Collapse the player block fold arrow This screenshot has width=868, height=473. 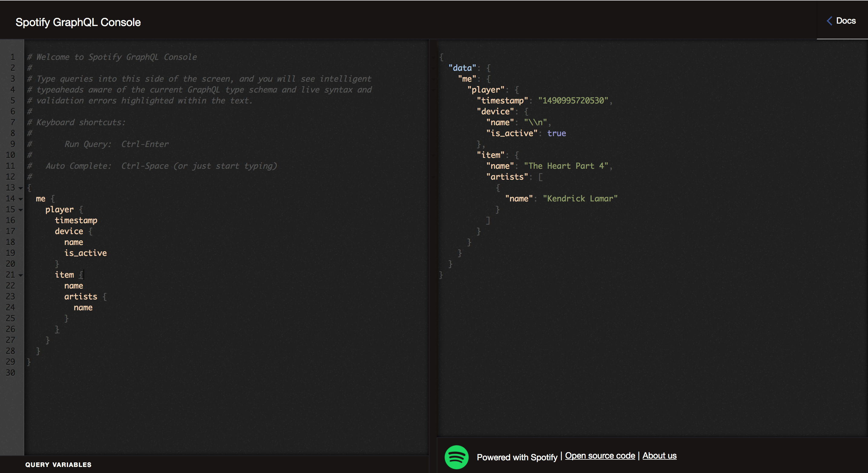[x=20, y=210]
